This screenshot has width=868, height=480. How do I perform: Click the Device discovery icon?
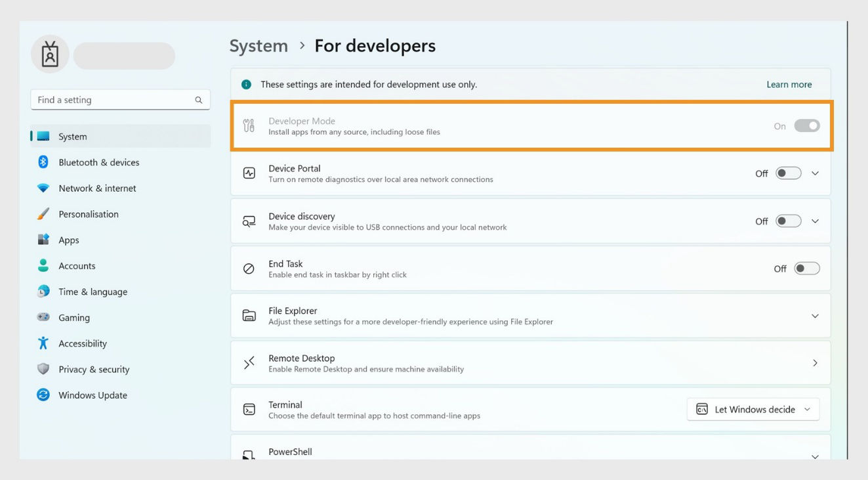tap(249, 221)
